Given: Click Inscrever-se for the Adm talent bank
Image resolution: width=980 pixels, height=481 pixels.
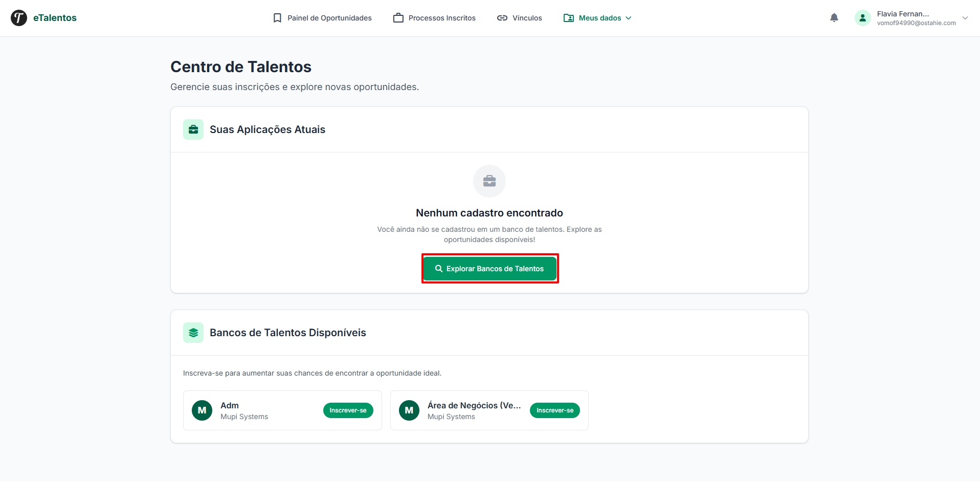Looking at the screenshot, I should [348, 410].
